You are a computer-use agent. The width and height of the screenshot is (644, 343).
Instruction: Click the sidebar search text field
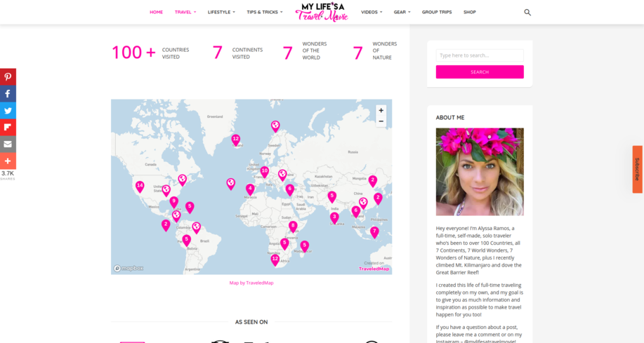[480, 55]
